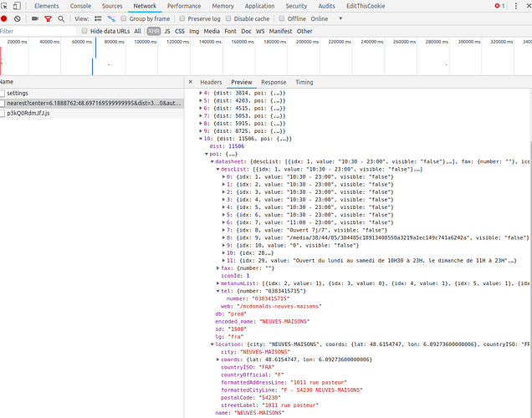The width and height of the screenshot is (532, 418).
Task: Open the EditThisCookie panel
Action: 366,6
